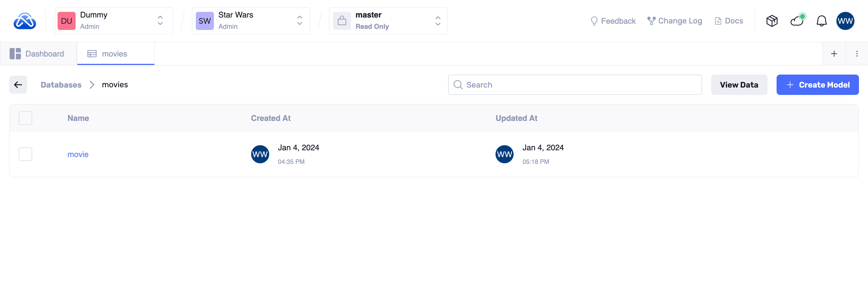Open the movie model link
The height and width of the screenshot is (287, 868).
[x=78, y=154]
